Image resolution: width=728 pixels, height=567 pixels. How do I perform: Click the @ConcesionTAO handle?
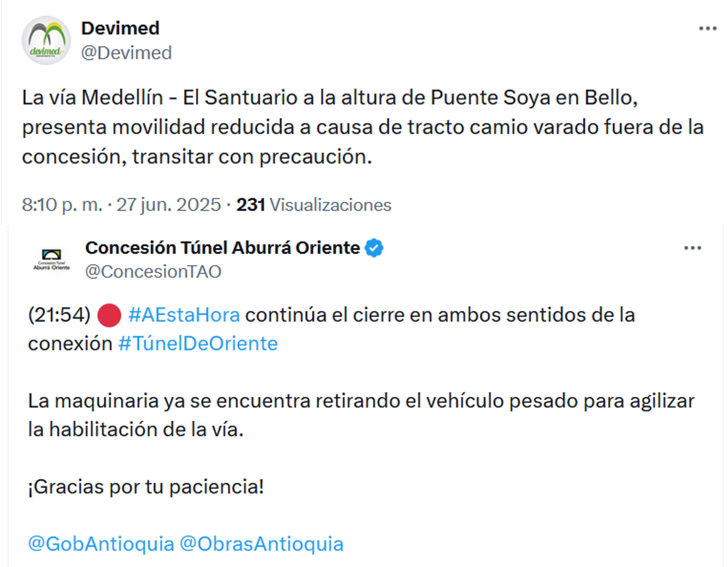(153, 272)
